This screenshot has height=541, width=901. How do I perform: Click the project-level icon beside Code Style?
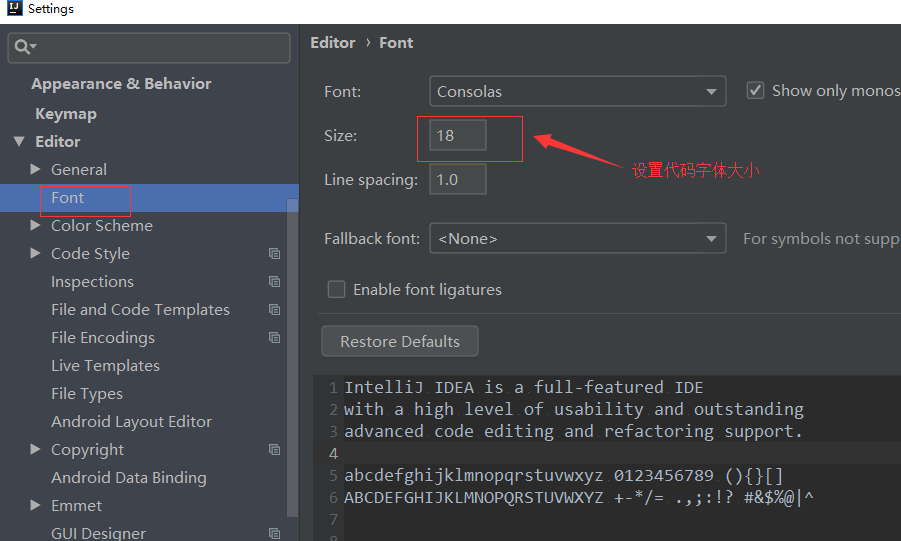coord(274,254)
